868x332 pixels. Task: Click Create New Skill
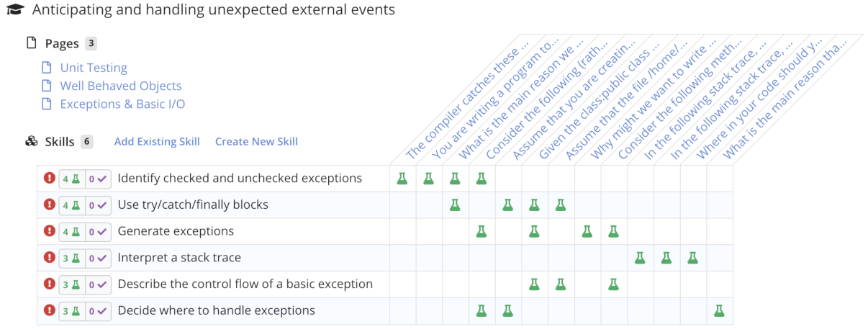pyautogui.click(x=256, y=142)
